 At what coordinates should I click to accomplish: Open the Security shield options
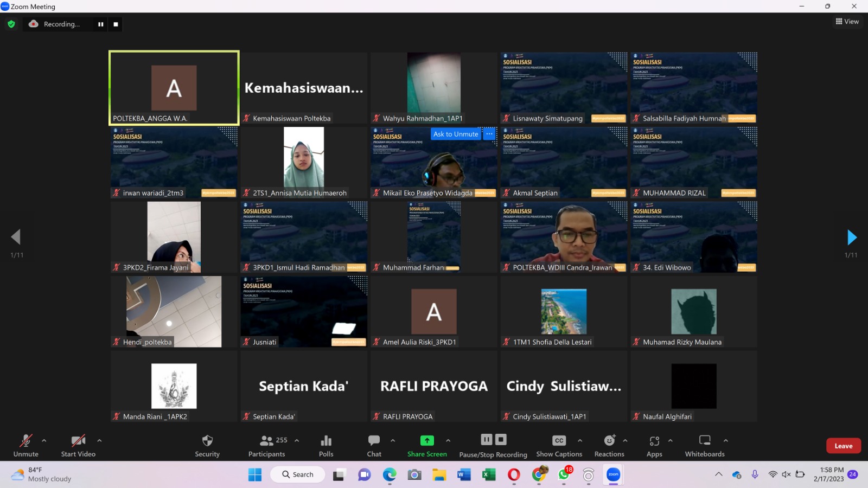(207, 446)
